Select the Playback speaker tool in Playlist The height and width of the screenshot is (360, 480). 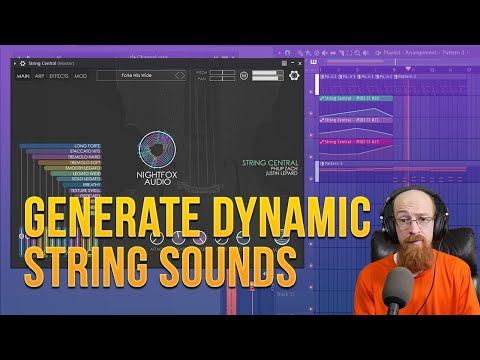click(366, 53)
